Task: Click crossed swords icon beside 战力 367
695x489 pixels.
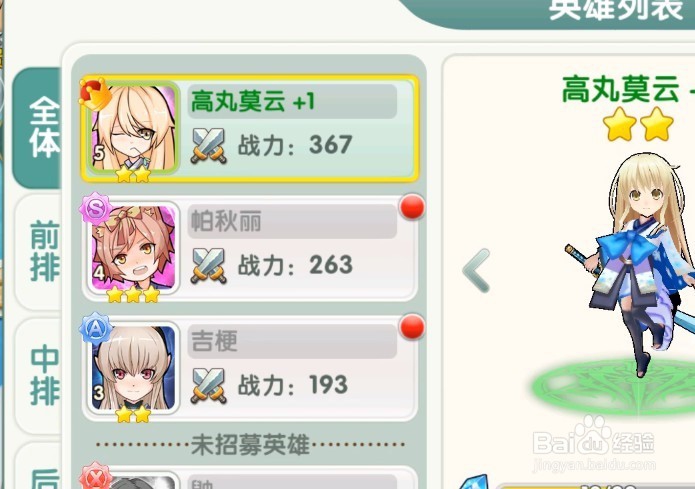Action: pos(208,145)
